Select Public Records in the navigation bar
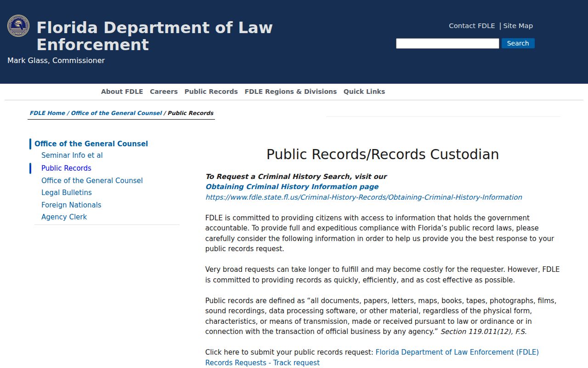The image size is (588, 368). point(211,92)
